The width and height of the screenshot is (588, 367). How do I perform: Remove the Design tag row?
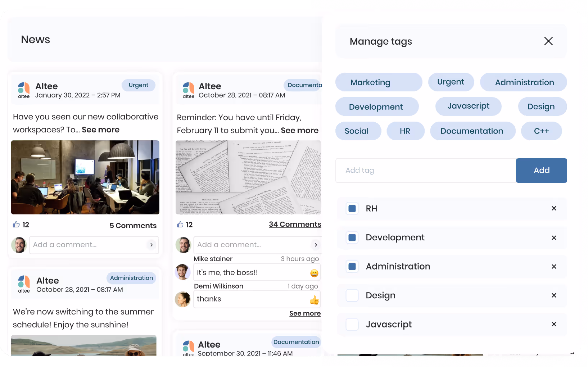point(554,295)
